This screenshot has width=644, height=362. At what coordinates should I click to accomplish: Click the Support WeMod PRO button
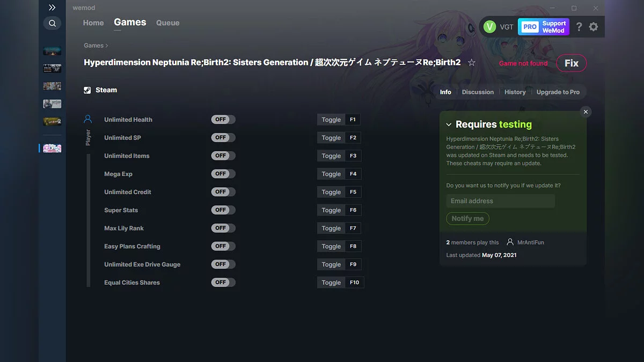pos(544,27)
